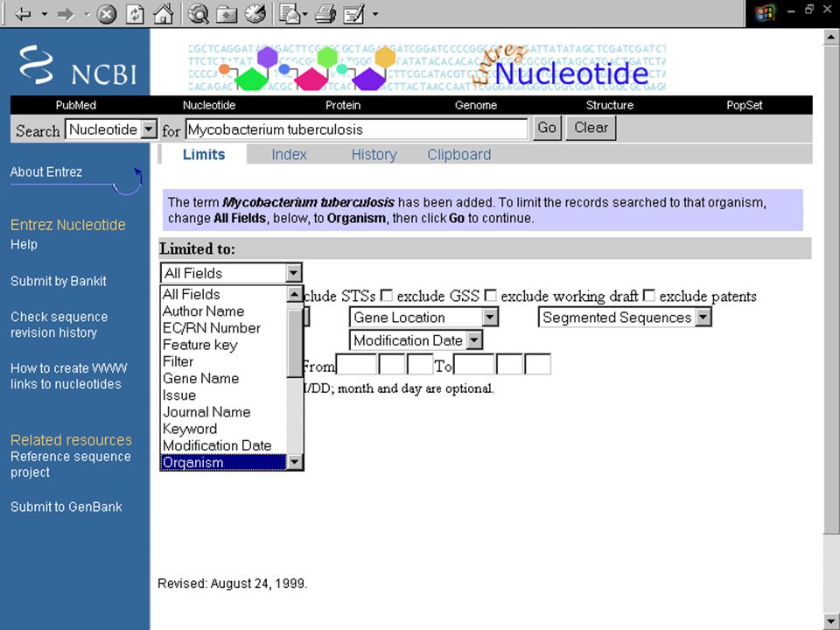Open the Submit by Bankit link
840x630 pixels.
coord(59,281)
